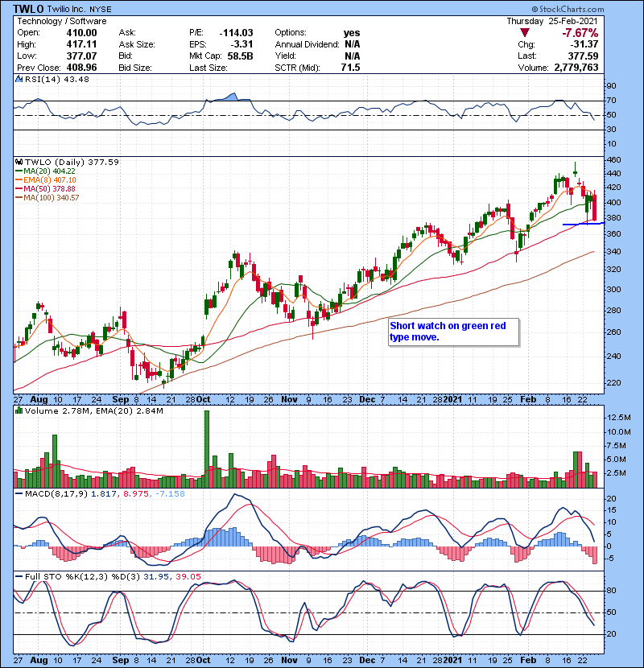644x668 pixels.
Task: Click the blue line marker before MACD(8,17,9)
Action: point(19,494)
